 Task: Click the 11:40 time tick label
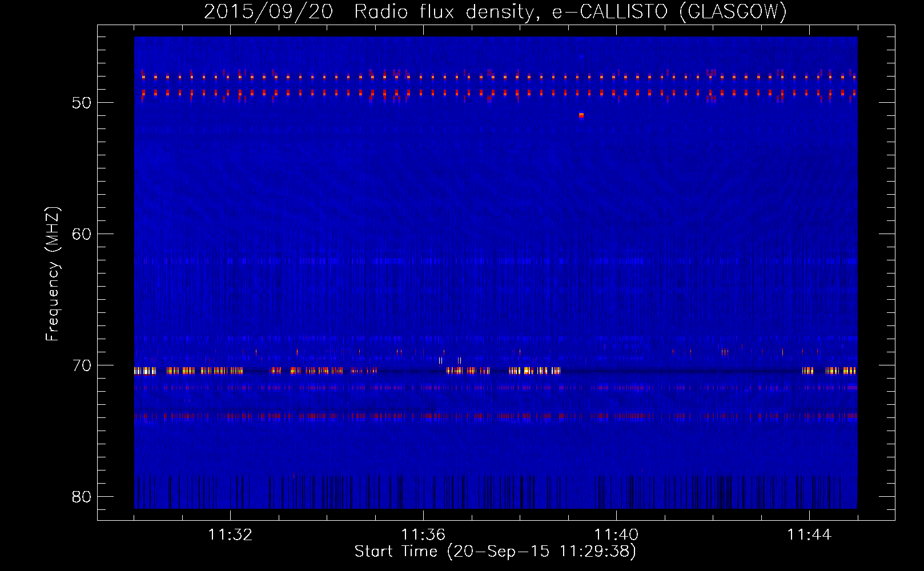[x=616, y=535]
